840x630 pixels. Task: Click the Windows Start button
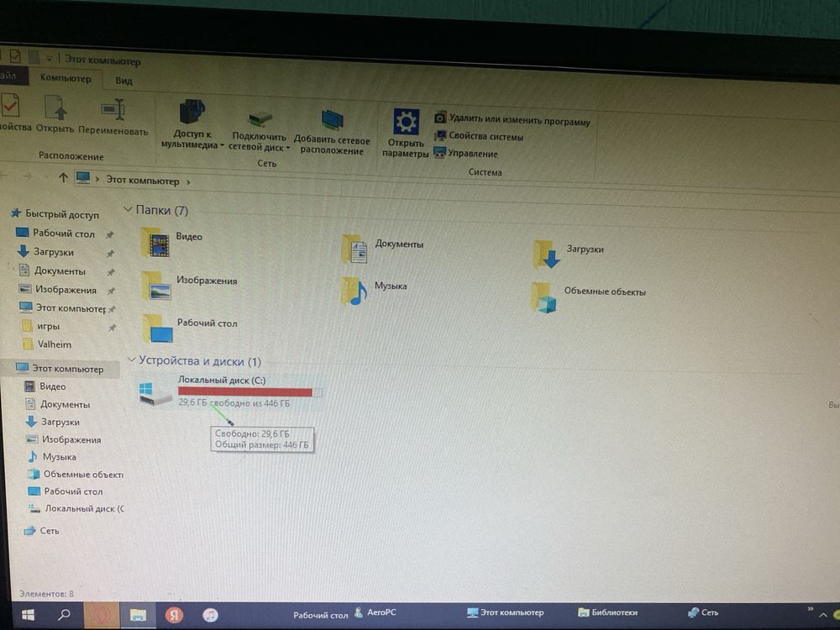tap(28, 614)
